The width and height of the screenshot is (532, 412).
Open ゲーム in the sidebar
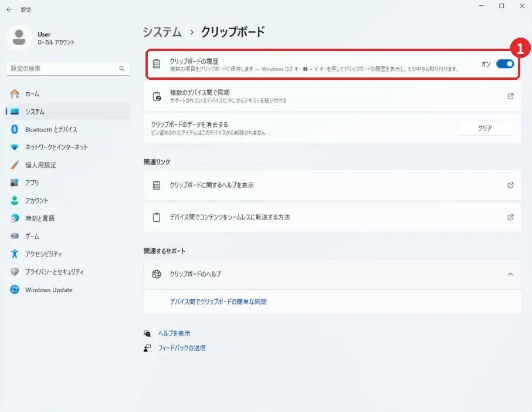click(68, 236)
